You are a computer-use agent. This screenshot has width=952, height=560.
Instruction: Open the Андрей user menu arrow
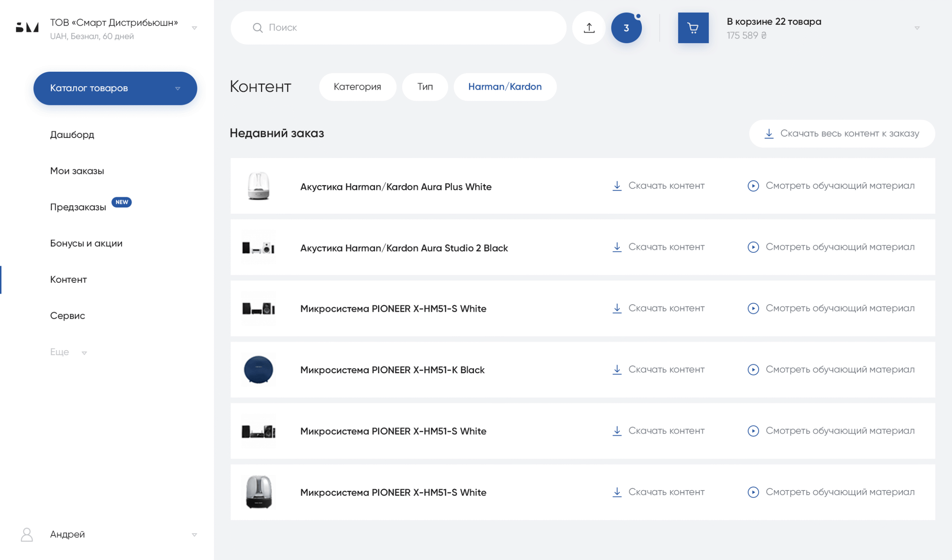click(194, 534)
